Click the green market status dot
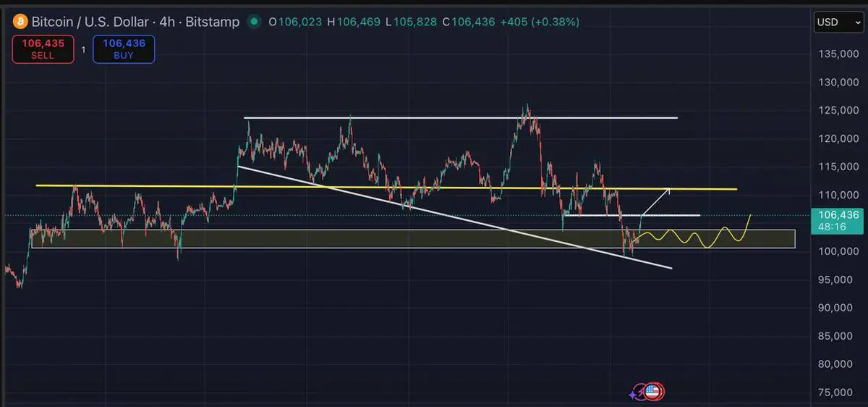 pyautogui.click(x=254, y=22)
